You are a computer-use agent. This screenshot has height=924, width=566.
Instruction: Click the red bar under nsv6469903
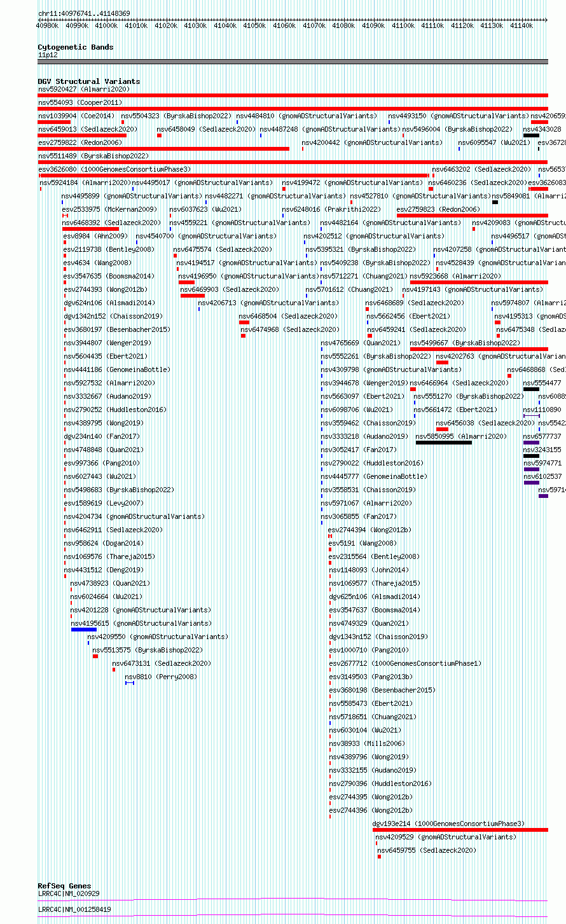(x=193, y=296)
